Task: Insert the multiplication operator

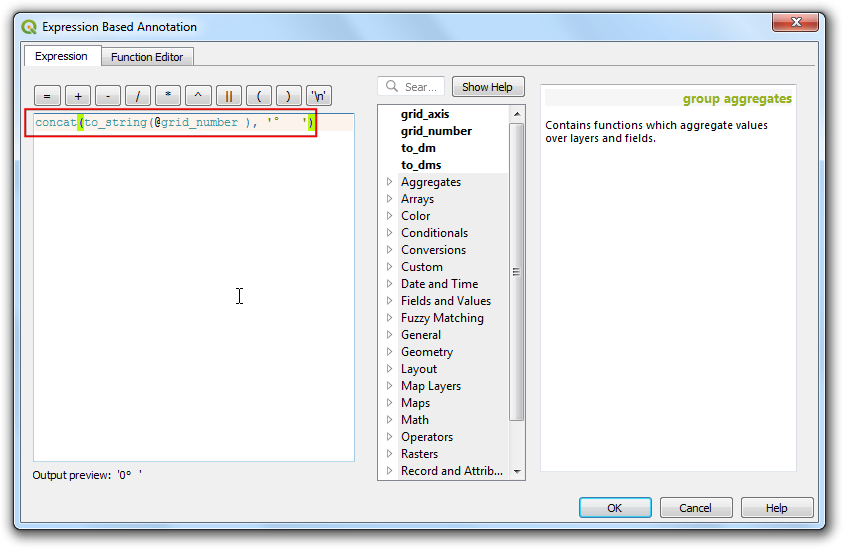Action: pos(168,96)
